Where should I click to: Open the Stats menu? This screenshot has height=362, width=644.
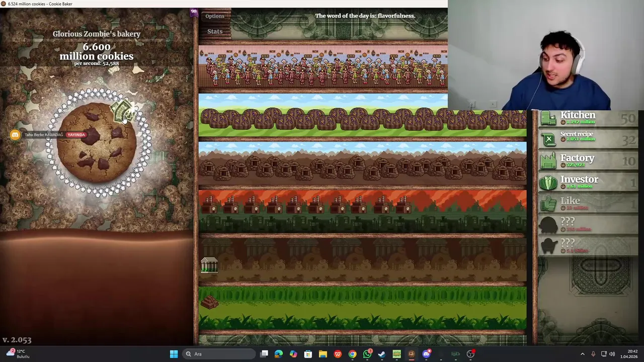(215, 32)
